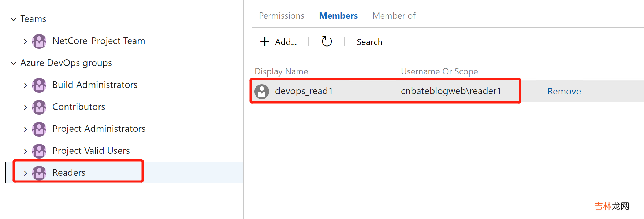Click the Project Valid Users group icon
644x219 pixels.
pyautogui.click(x=39, y=151)
